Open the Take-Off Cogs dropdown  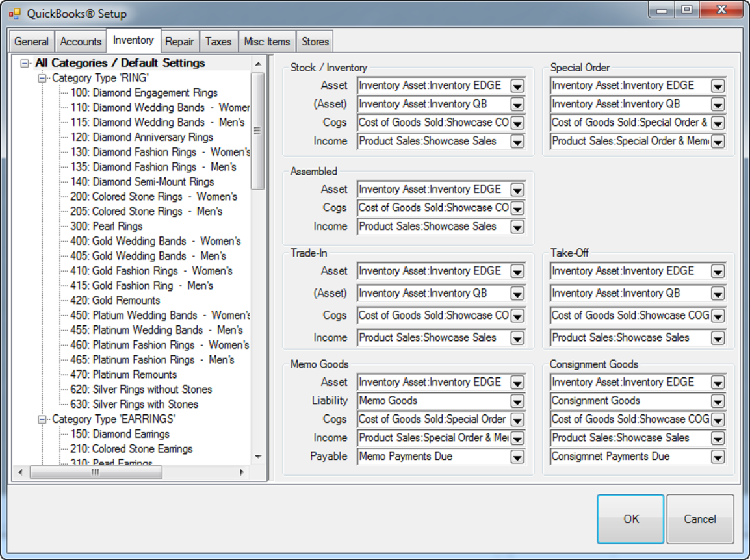tap(718, 316)
